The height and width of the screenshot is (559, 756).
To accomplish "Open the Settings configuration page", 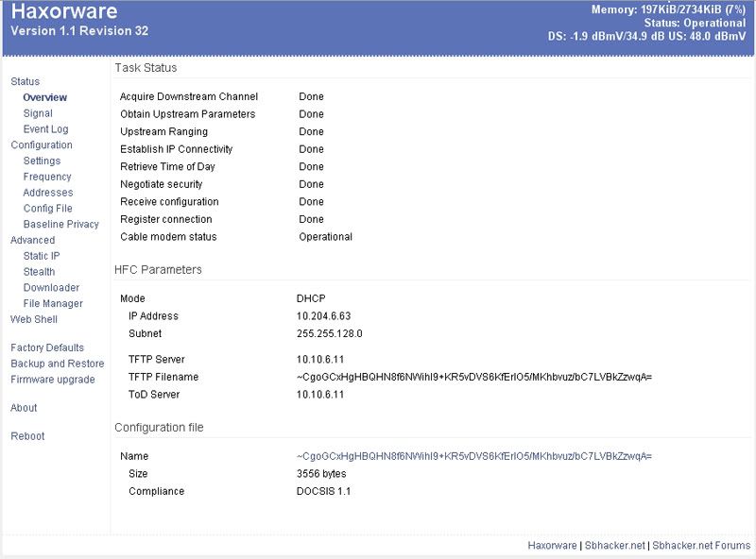I will [42, 161].
